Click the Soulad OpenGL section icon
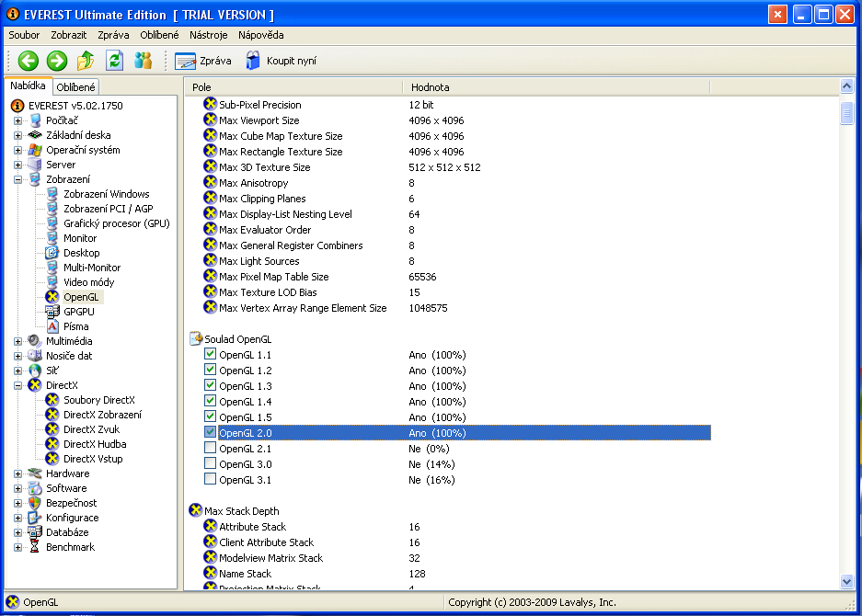The image size is (862, 616). point(196,338)
